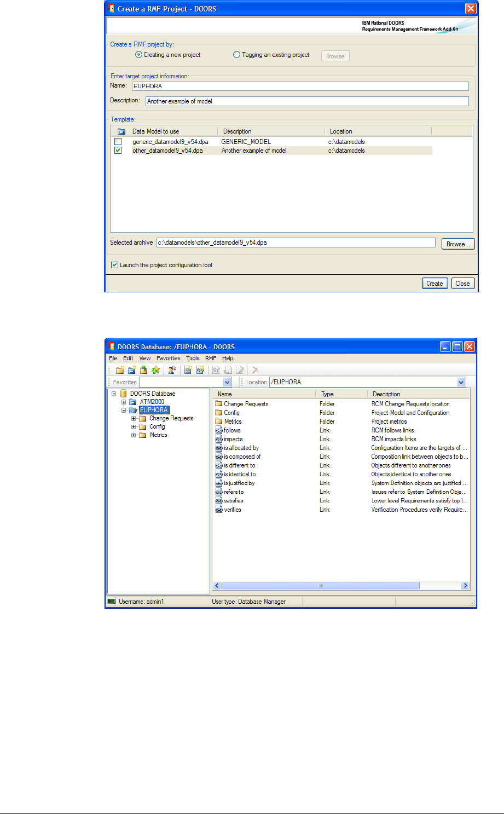Click the open exclusive edit pencil icon
The width and height of the screenshot is (504, 814).
(240, 370)
